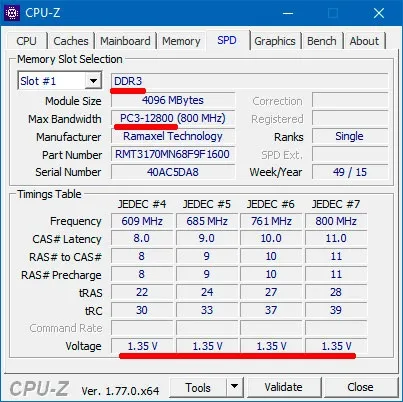Click the JEDEC #4 voltage 1.35 V cell

pos(142,346)
